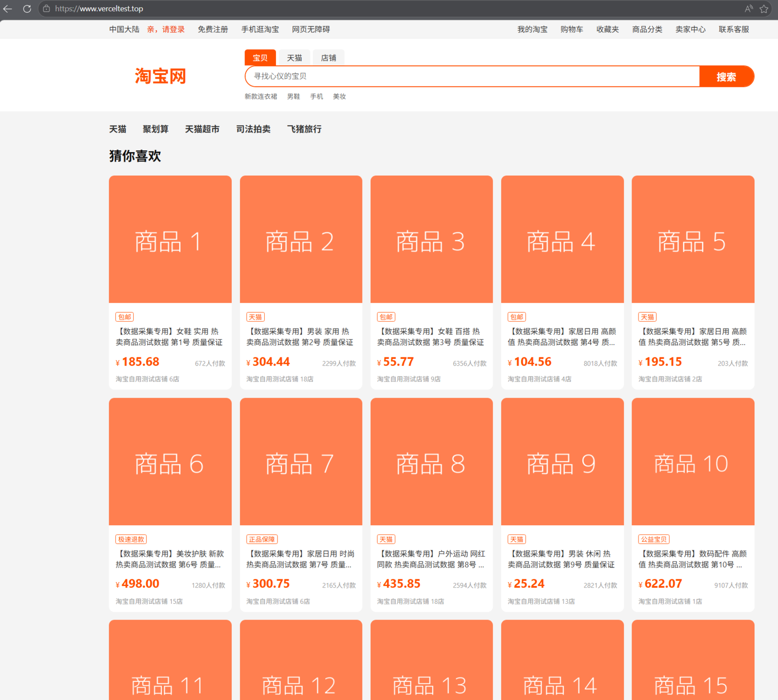This screenshot has height=700, width=778.
Task: Switch to the 店铺 search tab
Action: pos(329,58)
